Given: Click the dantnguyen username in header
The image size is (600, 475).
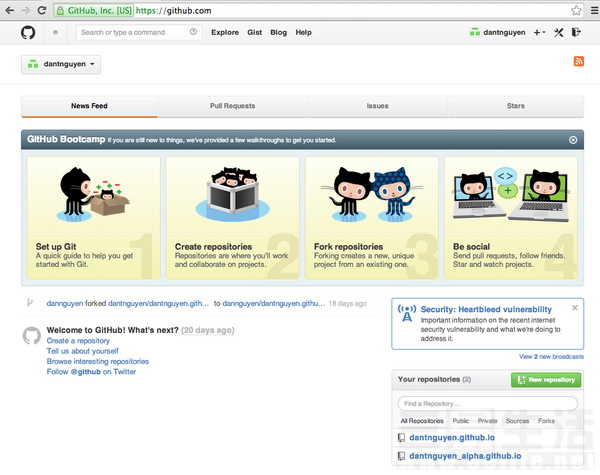Looking at the screenshot, I should tap(504, 33).
